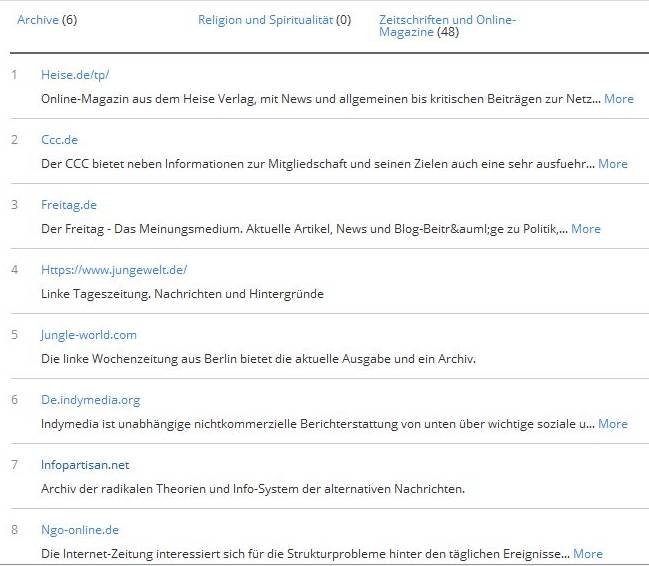The width and height of the screenshot is (649, 566).
Task: Expand More for Heise Online-Magazin description
Action: pyautogui.click(x=619, y=99)
